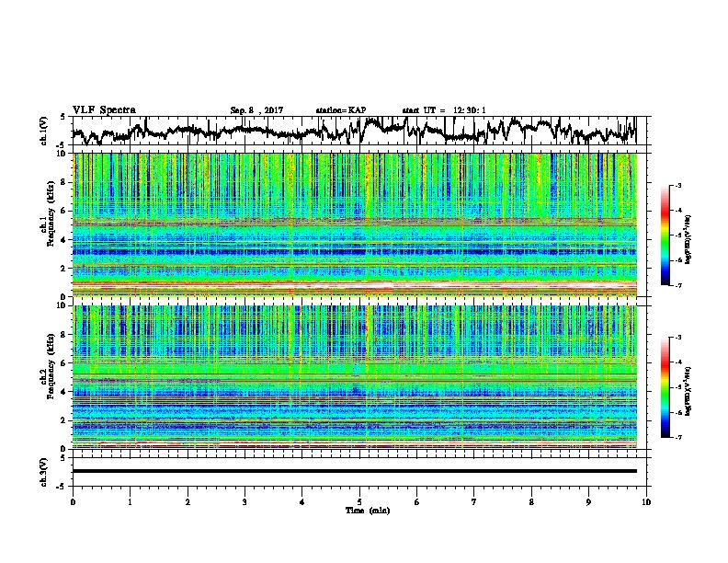Click time axis tick label "5"
This screenshot has width=728, height=563.
(359, 502)
